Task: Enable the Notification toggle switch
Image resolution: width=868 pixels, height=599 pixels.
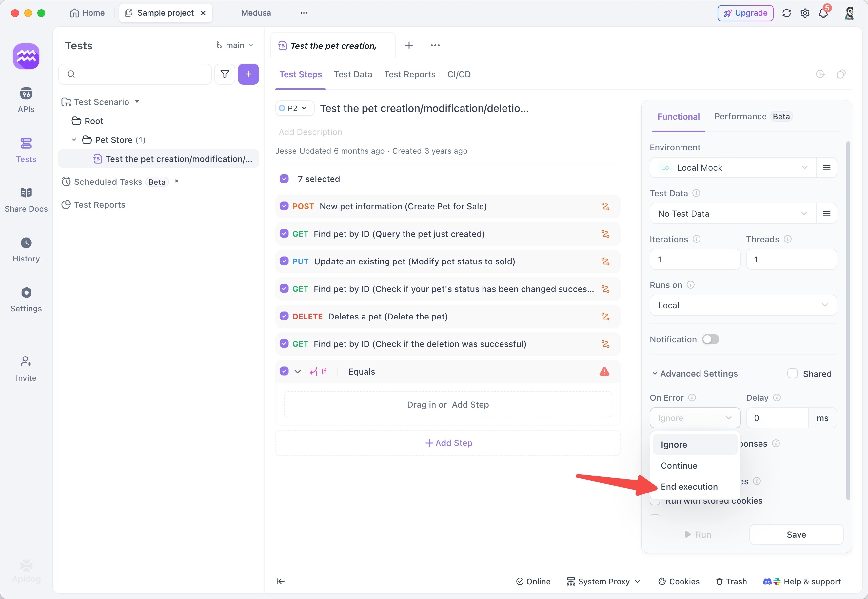Action: 710,339
